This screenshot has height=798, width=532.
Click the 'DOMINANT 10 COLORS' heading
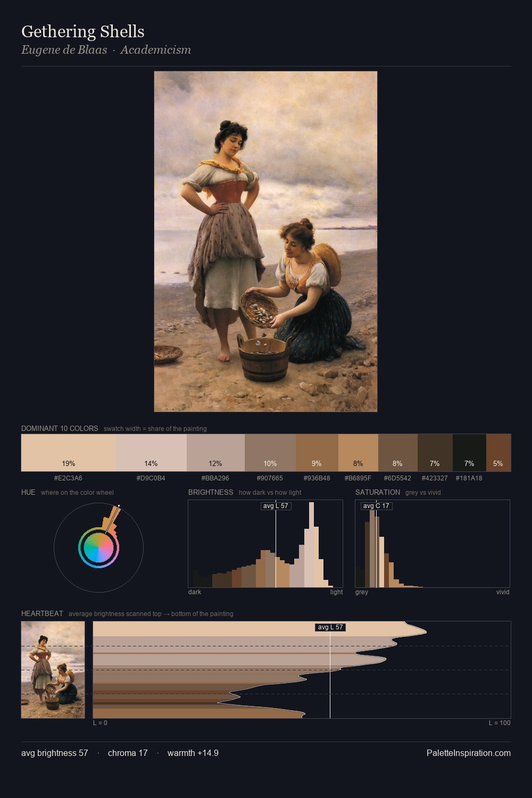click(x=60, y=428)
